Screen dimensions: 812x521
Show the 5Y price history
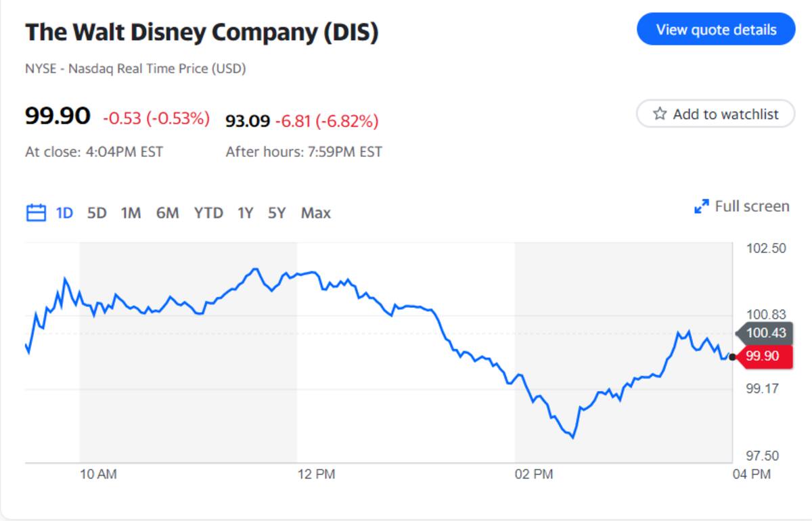pyautogui.click(x=277, y=213)
